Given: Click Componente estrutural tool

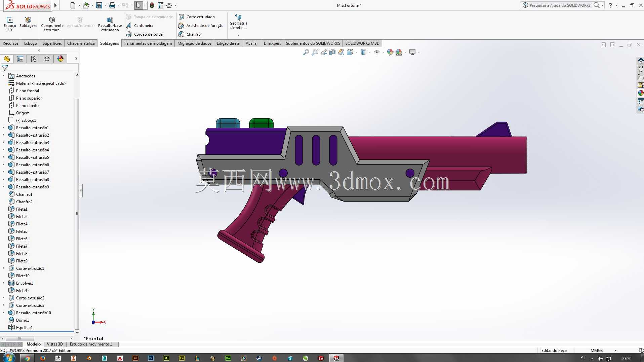Looking at the screenshot, I should [x=52, y=24].
